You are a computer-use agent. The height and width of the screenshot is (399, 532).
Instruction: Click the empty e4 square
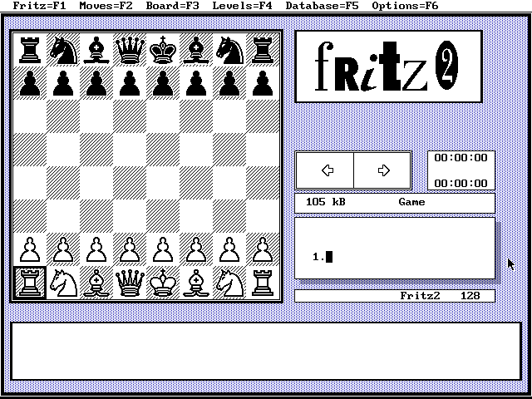[x=163, y=183]
